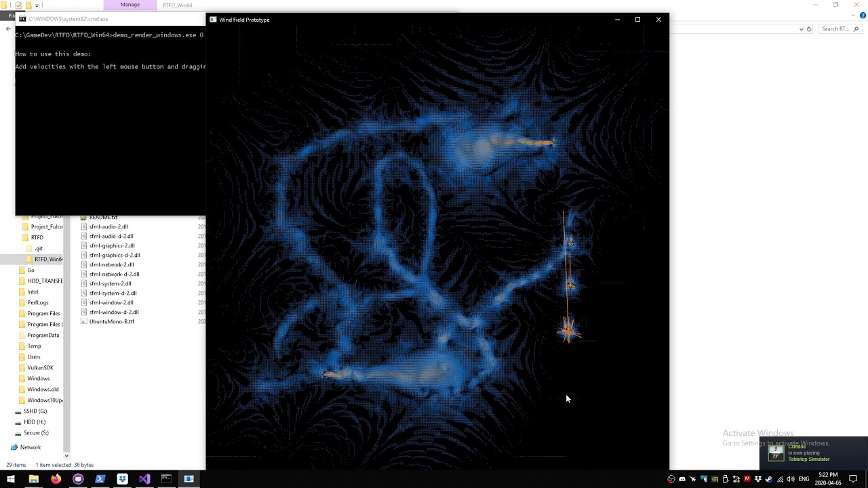Screen dimensions: 868x488
Task: Open the Users folder in the tree
Action: 31,357
